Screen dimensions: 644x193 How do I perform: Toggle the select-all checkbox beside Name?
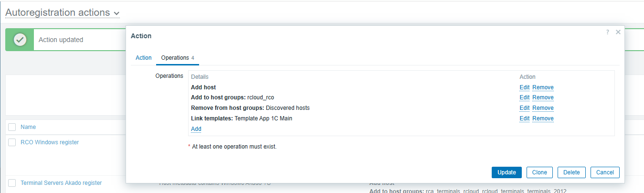coord(12,127)
